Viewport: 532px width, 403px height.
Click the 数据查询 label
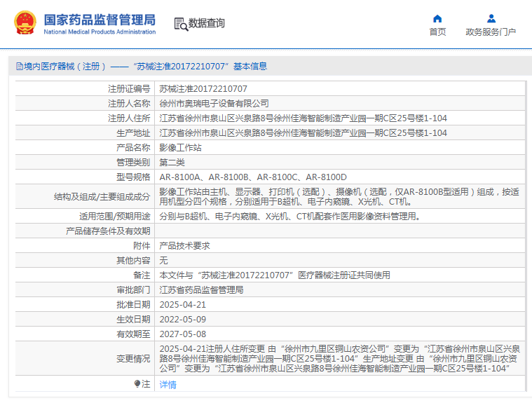coord(207,23)
